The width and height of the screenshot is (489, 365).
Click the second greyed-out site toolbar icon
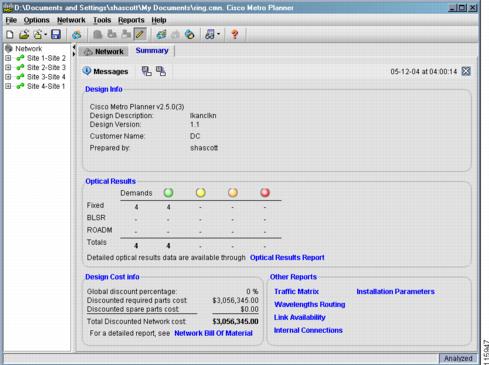click(112, 34)
